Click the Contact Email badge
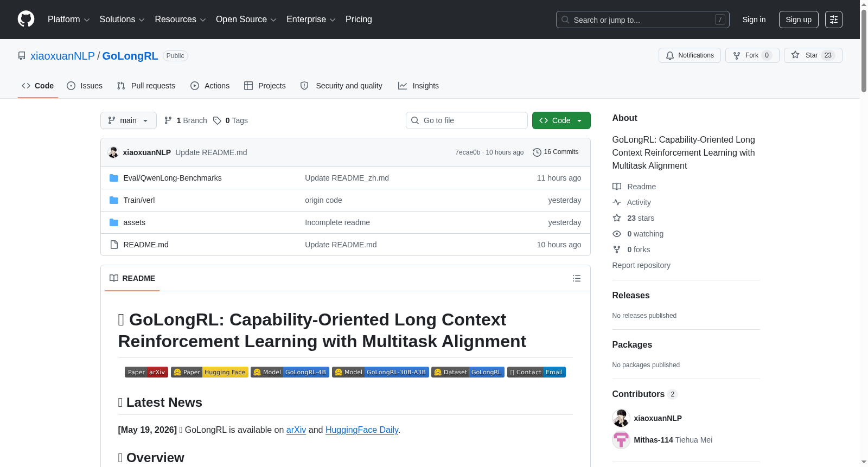This screenshot has height=467, width=868. pyautogui.click(x=537, y=372)
